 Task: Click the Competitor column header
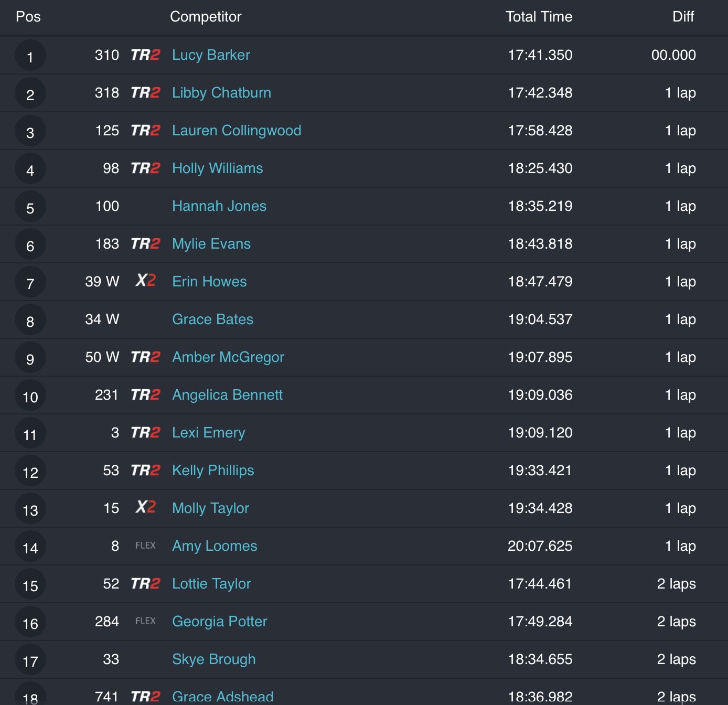(x=206, y=17)
